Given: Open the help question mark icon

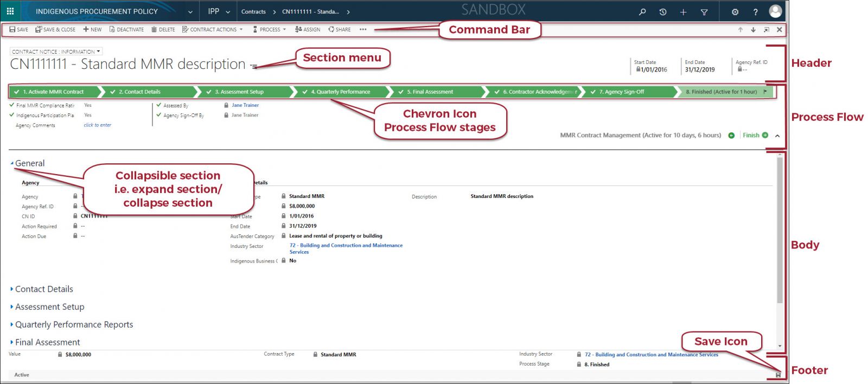Looking at the screenshot, I should click(755, 11).
